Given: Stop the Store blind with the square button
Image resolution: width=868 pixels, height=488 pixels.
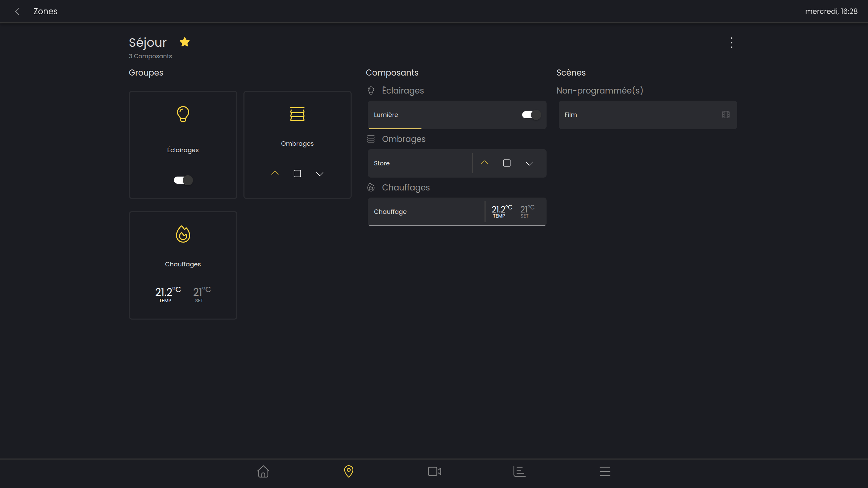Looking at the screenshot, I should tap(507, 163).
